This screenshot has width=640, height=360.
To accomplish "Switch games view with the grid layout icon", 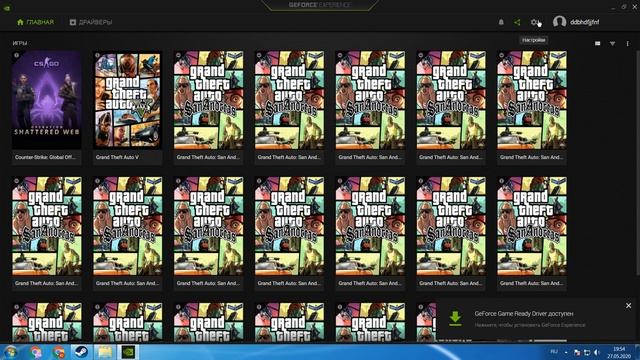I will 598,43.
